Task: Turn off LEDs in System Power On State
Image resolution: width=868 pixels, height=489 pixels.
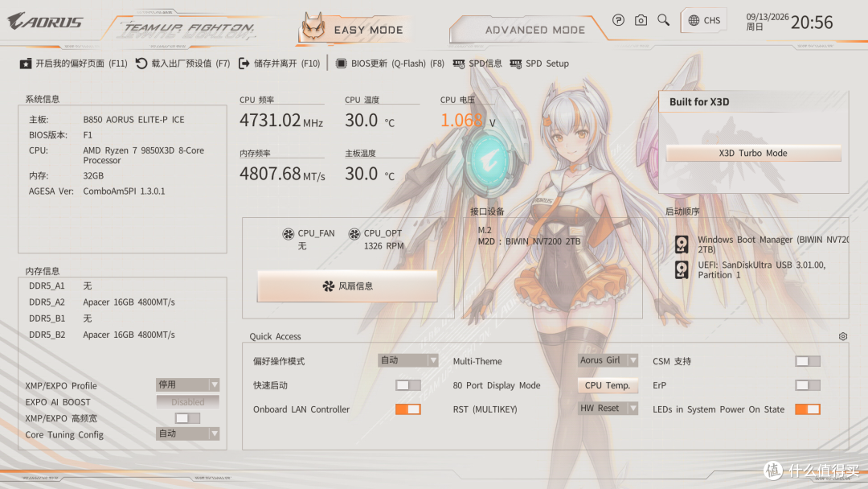Action: coord(808,409)
